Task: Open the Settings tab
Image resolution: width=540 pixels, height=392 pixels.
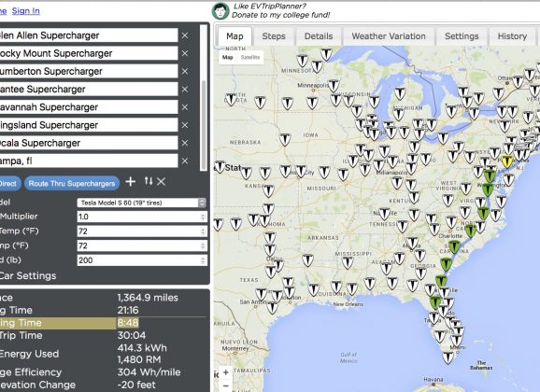Action: 462,36
